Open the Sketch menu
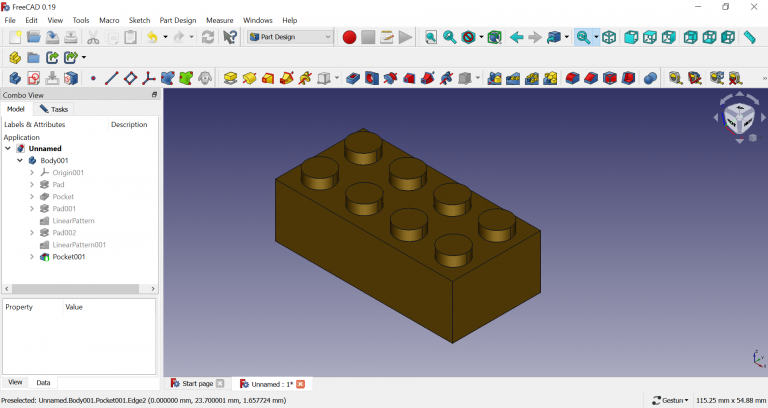 pyautogui.click(x=138, y=20)
